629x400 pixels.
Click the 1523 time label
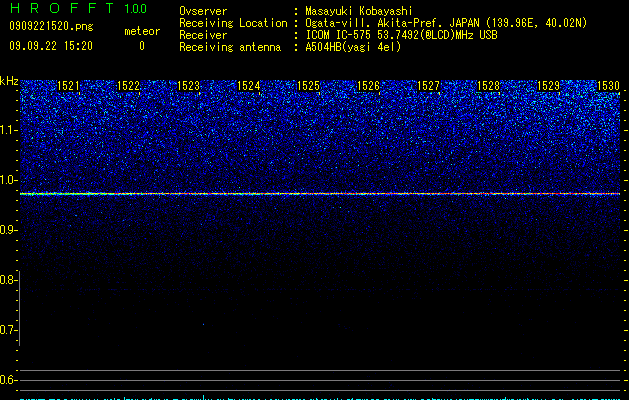point(188,86)
